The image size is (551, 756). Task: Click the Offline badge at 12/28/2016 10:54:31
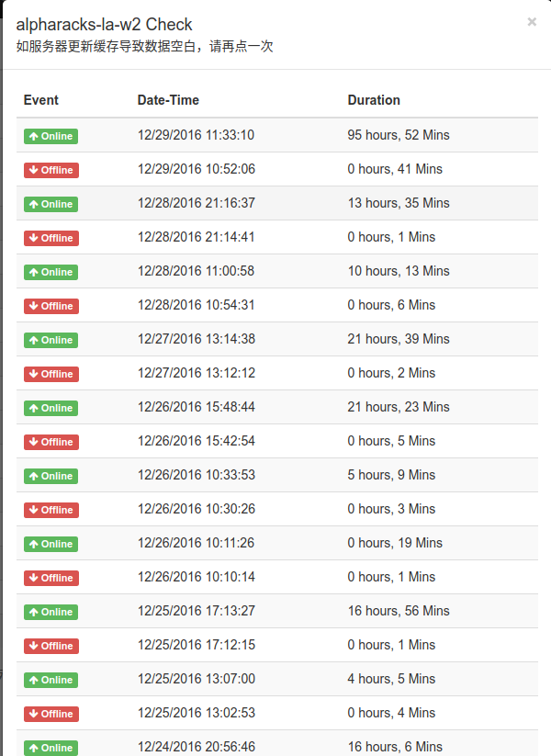tap(51, 306)
